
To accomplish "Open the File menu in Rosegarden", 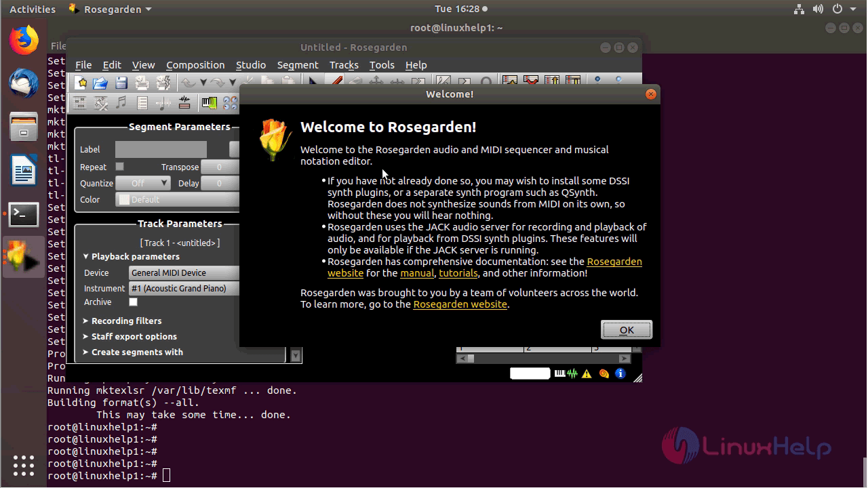I will click(83, 65).
